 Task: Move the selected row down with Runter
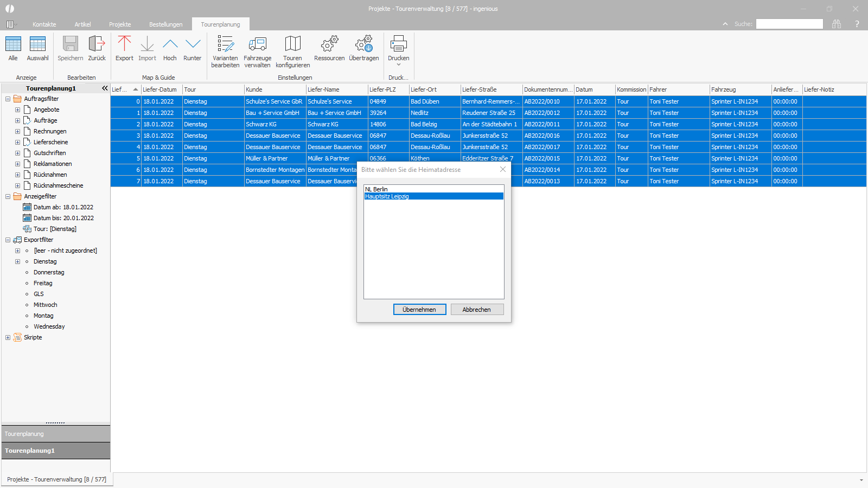pos(193,48)
